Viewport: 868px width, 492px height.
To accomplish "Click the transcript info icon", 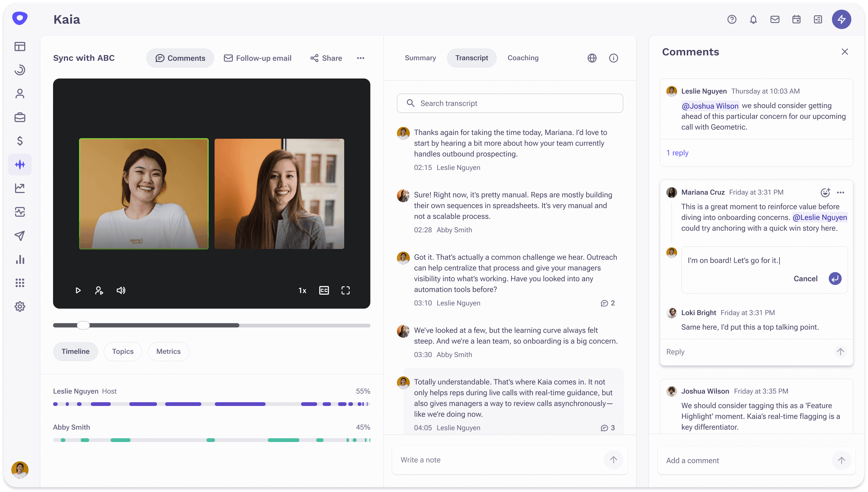I will tap(613, 58).
